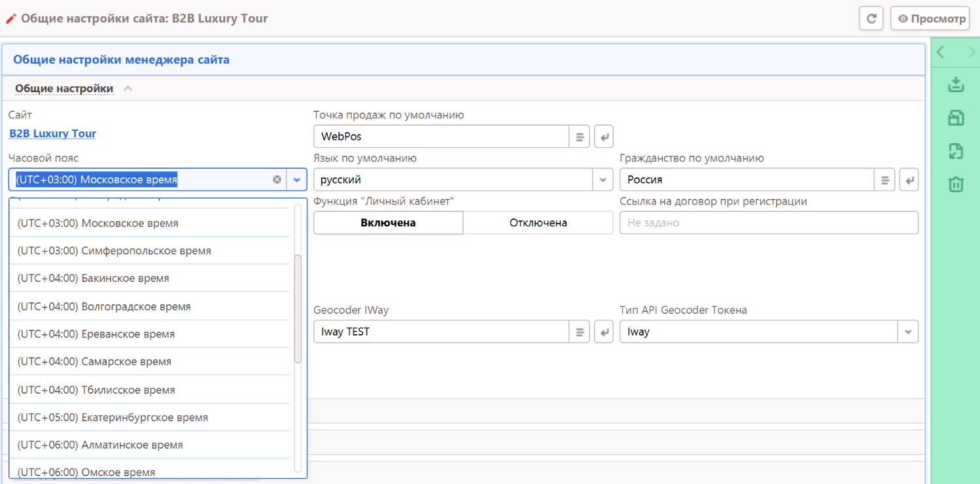
Task: Expand the Тип API Geocoder Токена dropdown
Action: [x=908, y=332]
